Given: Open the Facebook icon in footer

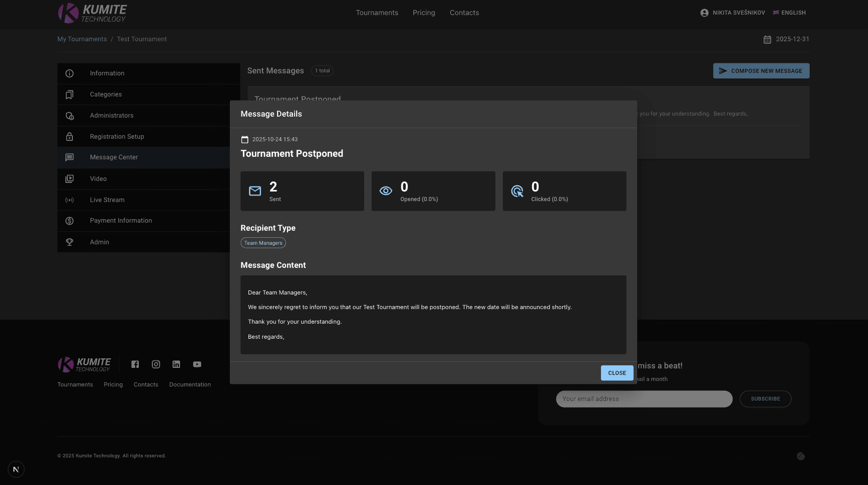Looking at the screenshot, I should (x=135, y=364).
